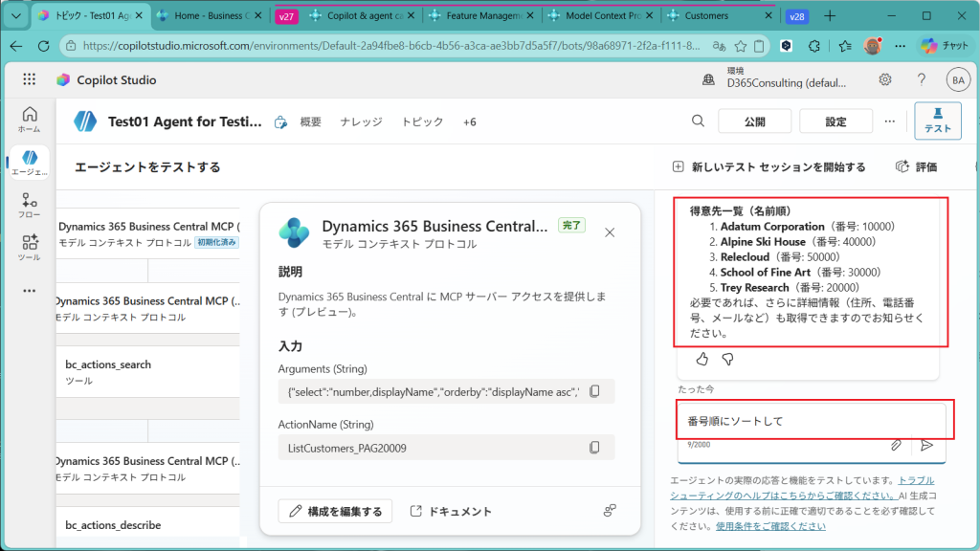Click the thumbs down feedback icon
The image size is (980, 551).
tap(727, 360)
